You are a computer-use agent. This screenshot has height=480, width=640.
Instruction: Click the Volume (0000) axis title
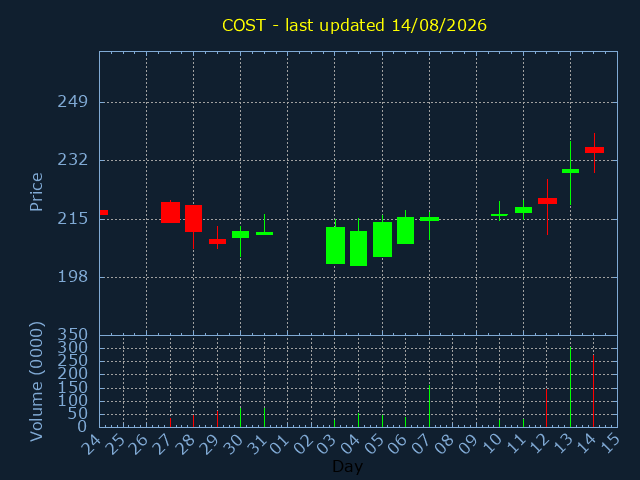click(36, 382)
